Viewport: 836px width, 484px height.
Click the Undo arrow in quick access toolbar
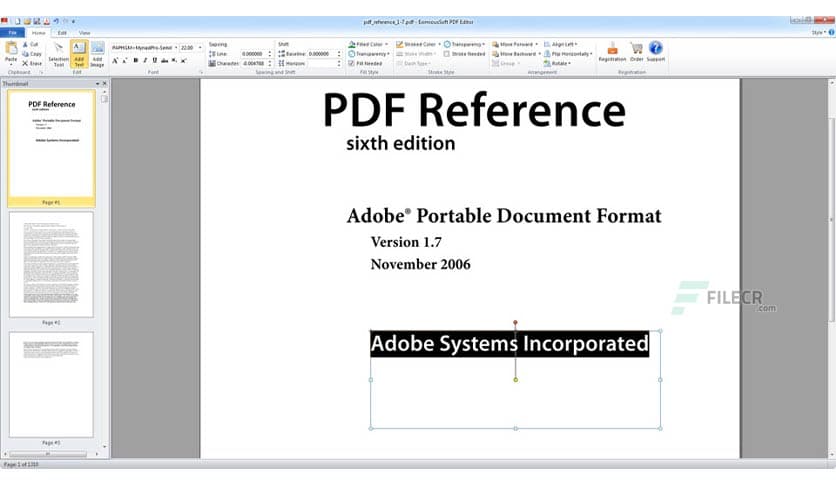[56, 21]
